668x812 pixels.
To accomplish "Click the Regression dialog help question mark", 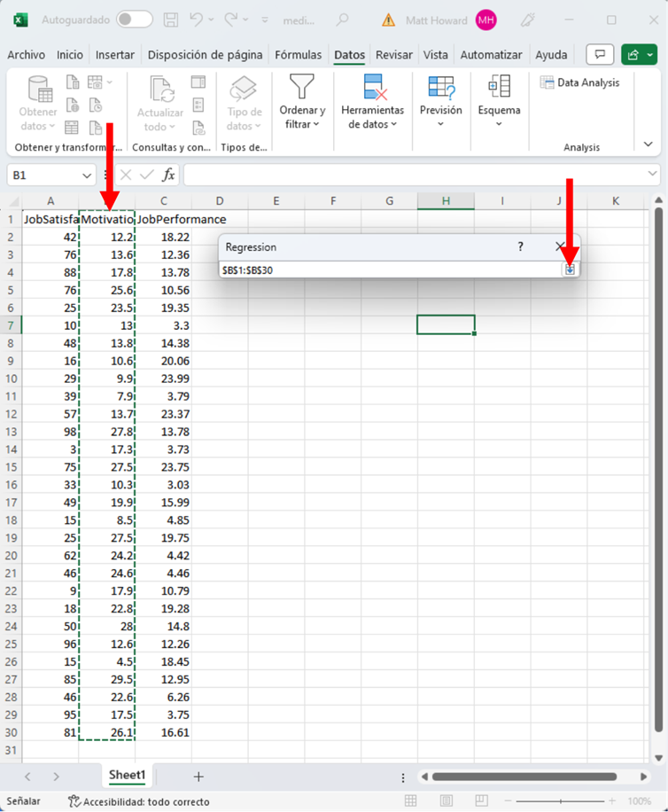I will pos(520,246).
